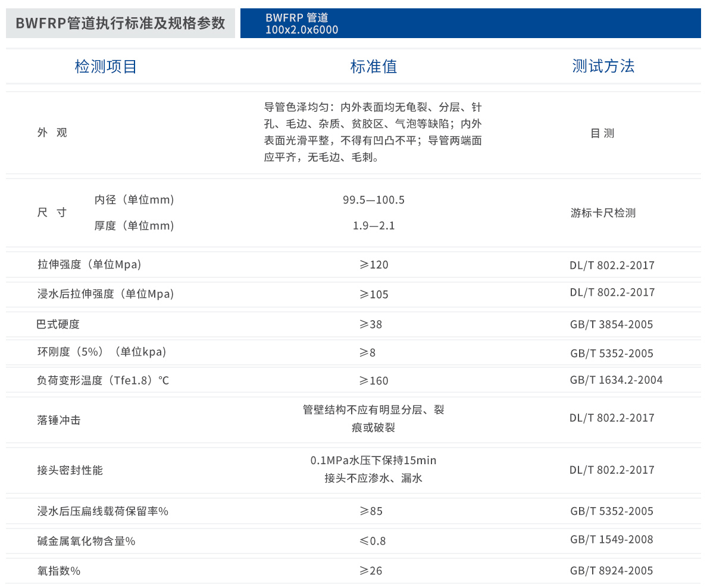Screen dimensions: 707x588
Task: Select the 99.5—100.5 value
Action: tap(373, 200)
